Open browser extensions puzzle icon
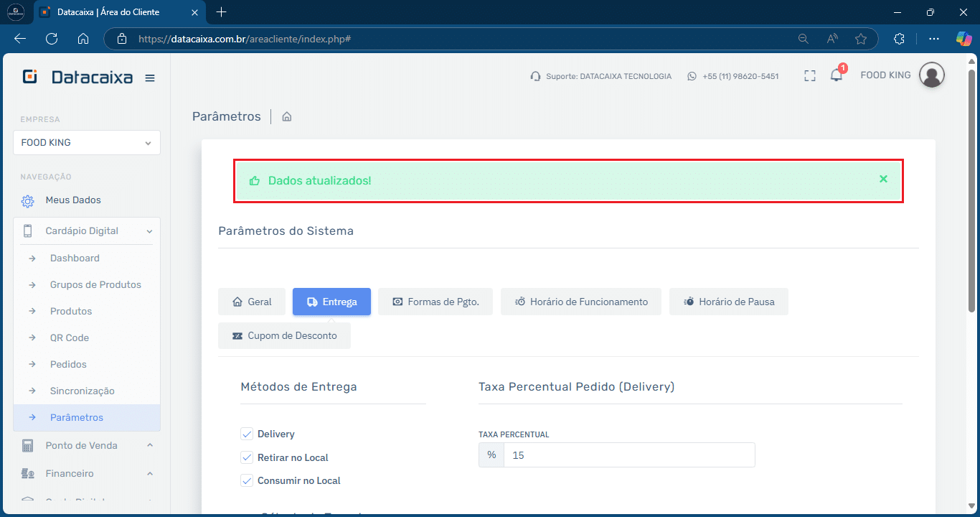 [x=899, y=39]
